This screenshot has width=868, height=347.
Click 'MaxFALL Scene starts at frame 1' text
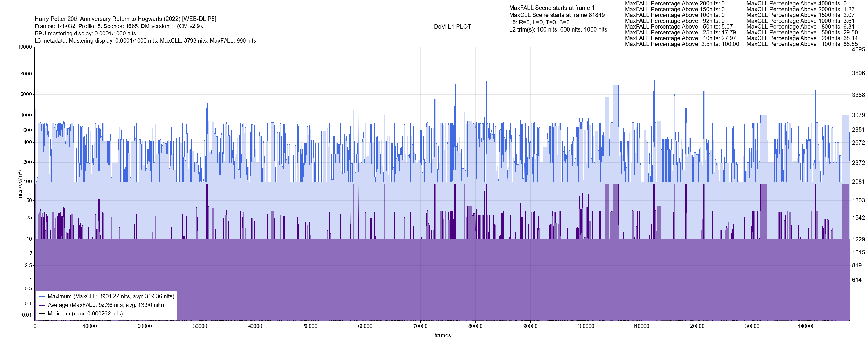(551, 8)
